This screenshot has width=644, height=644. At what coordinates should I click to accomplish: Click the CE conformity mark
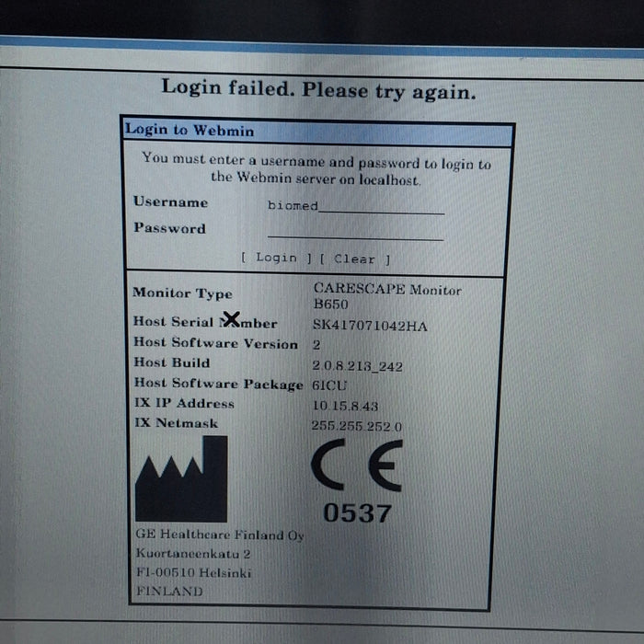tap(356, 467)
